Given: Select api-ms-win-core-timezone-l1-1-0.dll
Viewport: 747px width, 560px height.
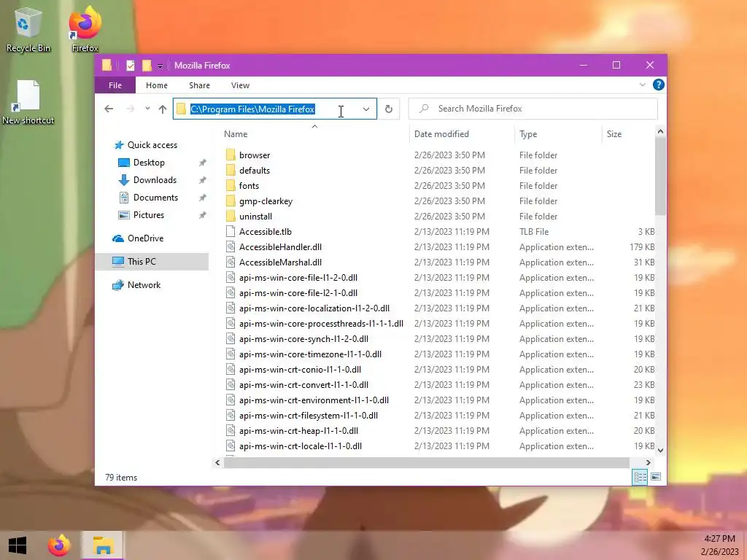Looking at the screenshot, I should 310,354.
